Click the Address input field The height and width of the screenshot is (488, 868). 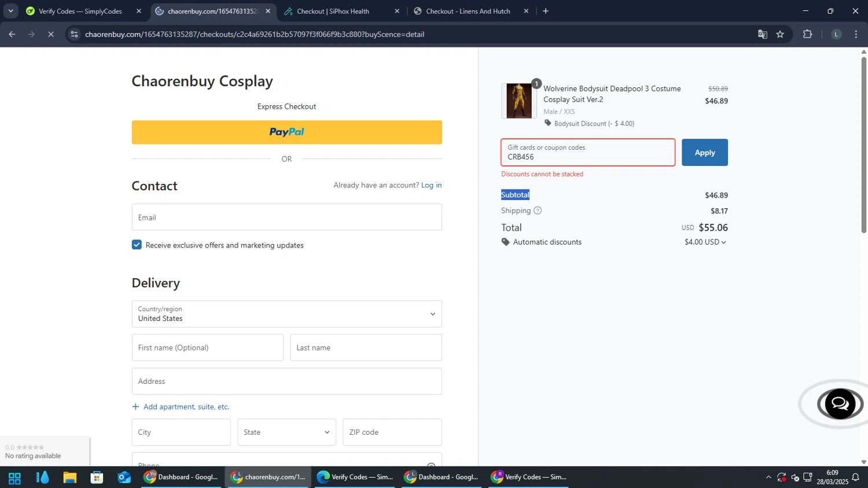[286, 381]
